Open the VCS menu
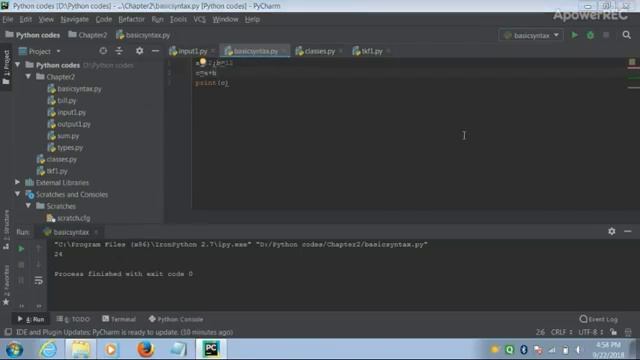Image resolution: width=640 pixels, height=360 pixels. point(200,19)
